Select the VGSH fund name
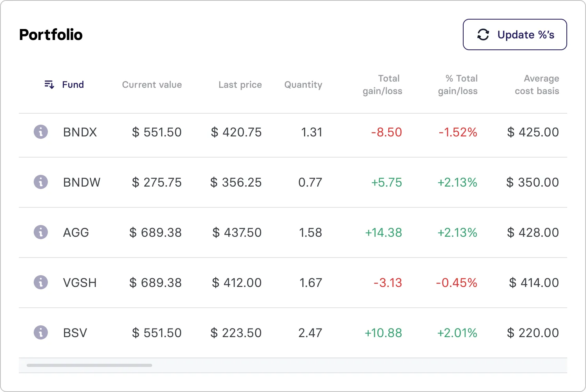586x392 pixels. 80,283
